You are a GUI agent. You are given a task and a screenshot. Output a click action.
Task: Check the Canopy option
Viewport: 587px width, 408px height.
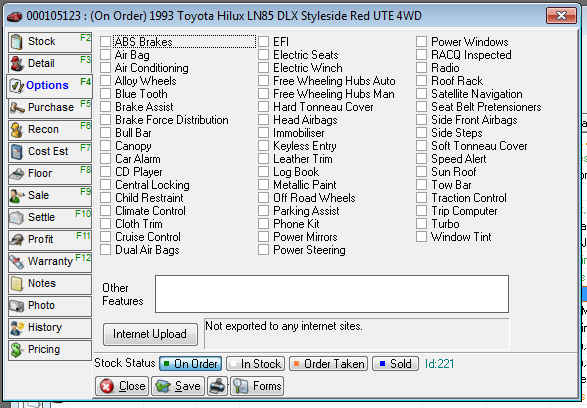pyautogui.click(x=106, y=146)
